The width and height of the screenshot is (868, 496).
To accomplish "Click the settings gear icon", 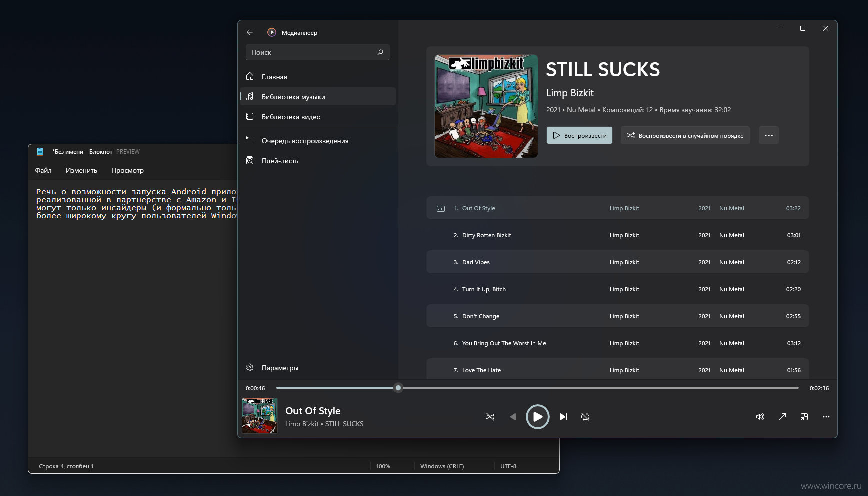I will [x=250, y=367].
